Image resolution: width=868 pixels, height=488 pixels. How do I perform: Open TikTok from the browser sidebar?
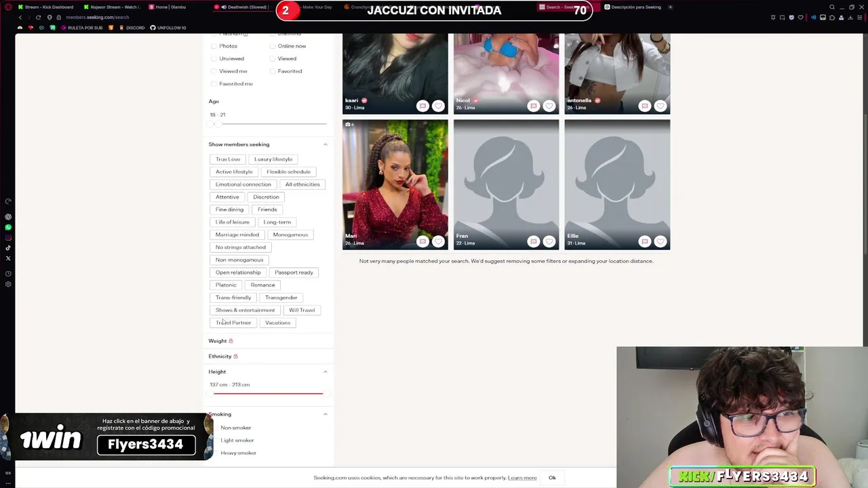coord(8,247)
